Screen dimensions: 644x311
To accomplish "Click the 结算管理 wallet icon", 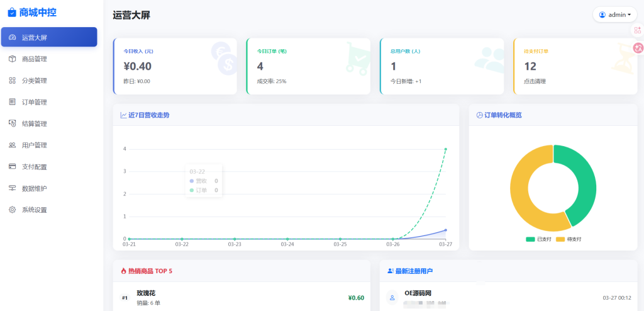I will [x=13, y=123].
